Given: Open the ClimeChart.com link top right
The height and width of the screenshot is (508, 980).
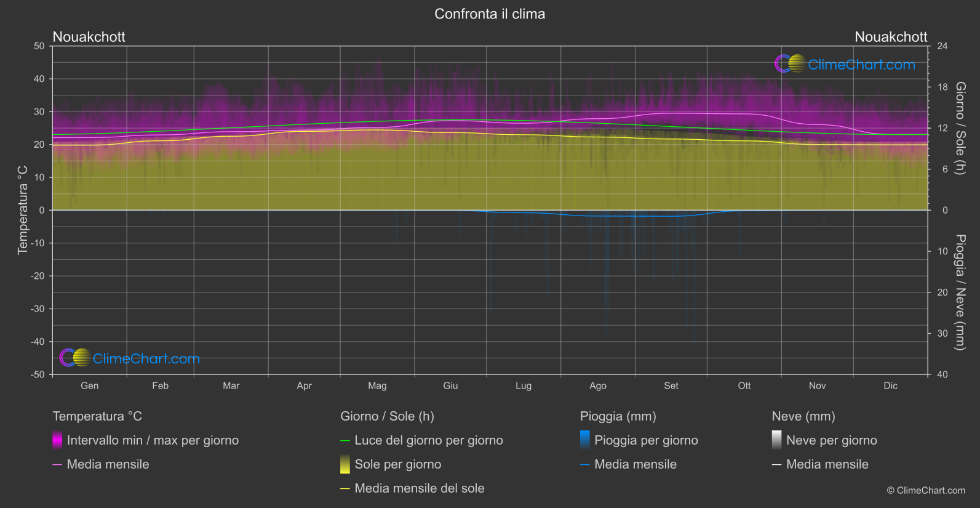Looking at the screenshot, I should pyautogui.click(x=861, y=65).
